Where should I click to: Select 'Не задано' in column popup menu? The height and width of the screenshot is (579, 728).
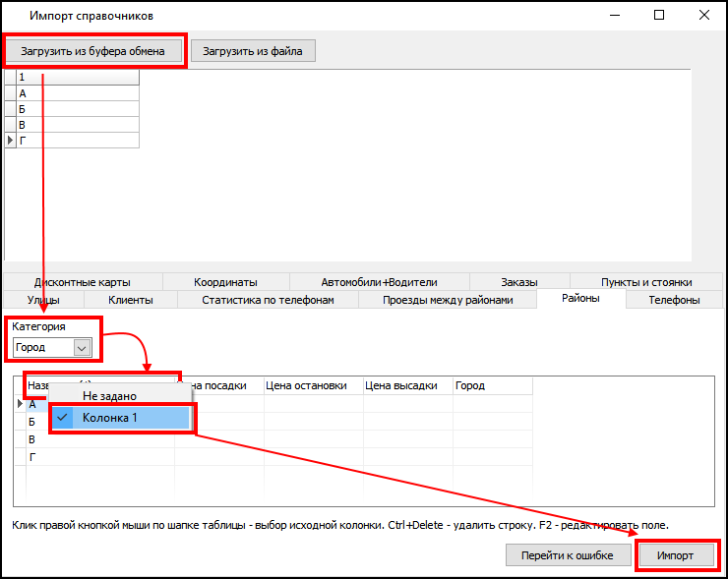[109, 395]
